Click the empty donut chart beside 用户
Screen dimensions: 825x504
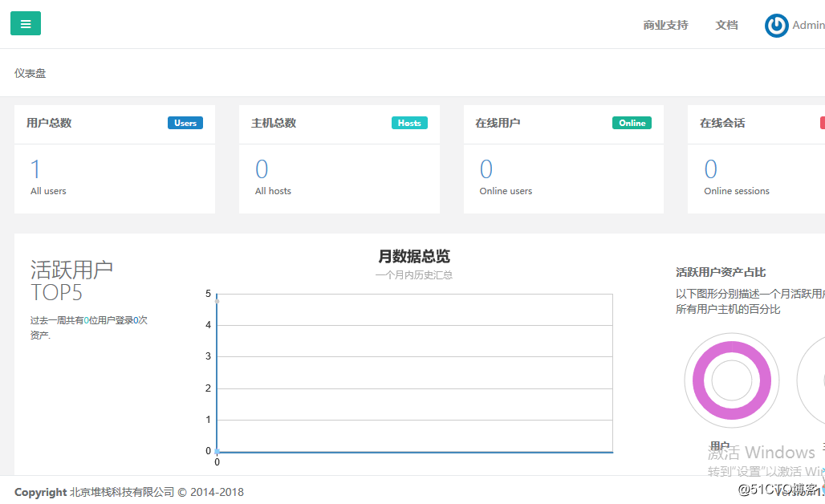coord(819,380)
